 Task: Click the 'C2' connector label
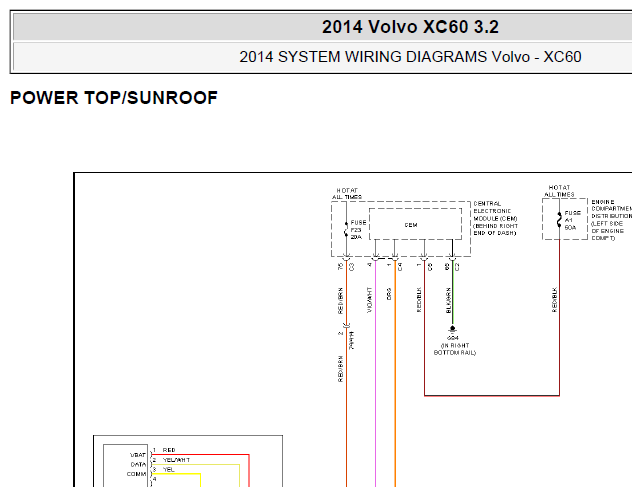tap(457, 267)
